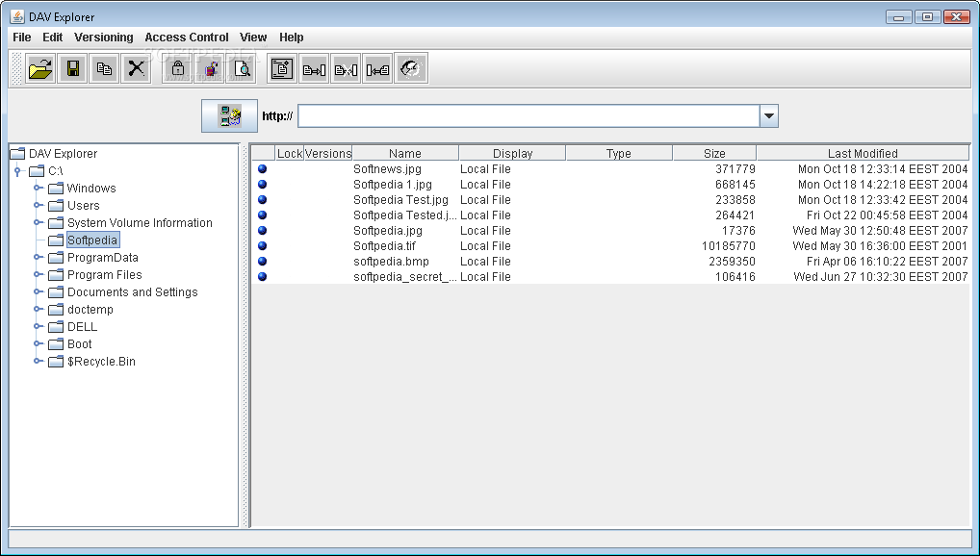The height and width of the screenshot is (556, 980).
Task: Click the blue dot beside softpedia.bmp
Action: point(263,261)
